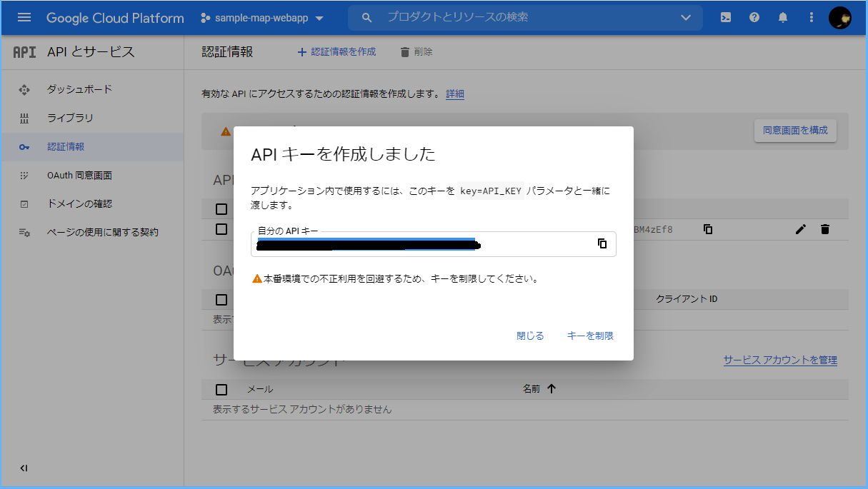Viewport: 868px width, 489px height.
Task: Expand the search bar dropdown chevron
Action: pos(685,18)
